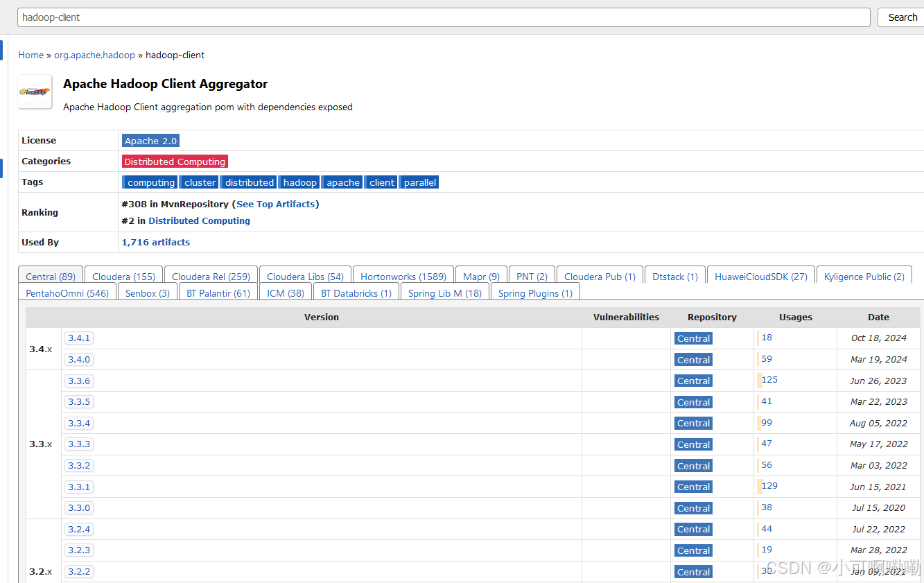Switch to Spring Plugins (1) tab
924x583 pixels.
[535, 293]
